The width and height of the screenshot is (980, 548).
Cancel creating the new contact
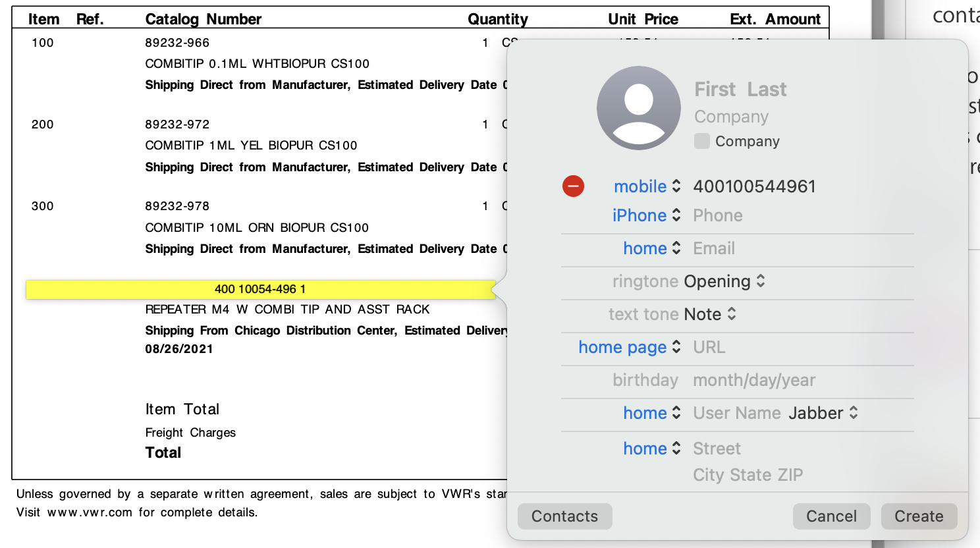[832, 516]
